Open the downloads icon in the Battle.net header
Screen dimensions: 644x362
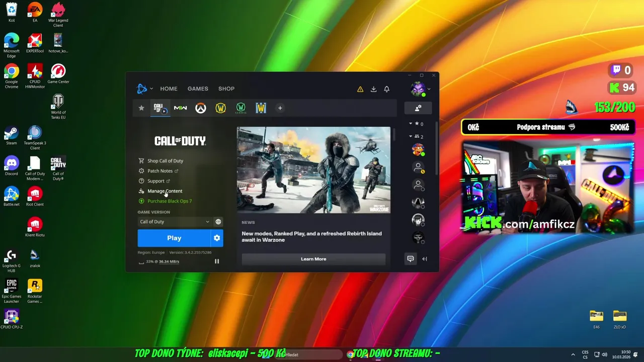pos(373,89)
